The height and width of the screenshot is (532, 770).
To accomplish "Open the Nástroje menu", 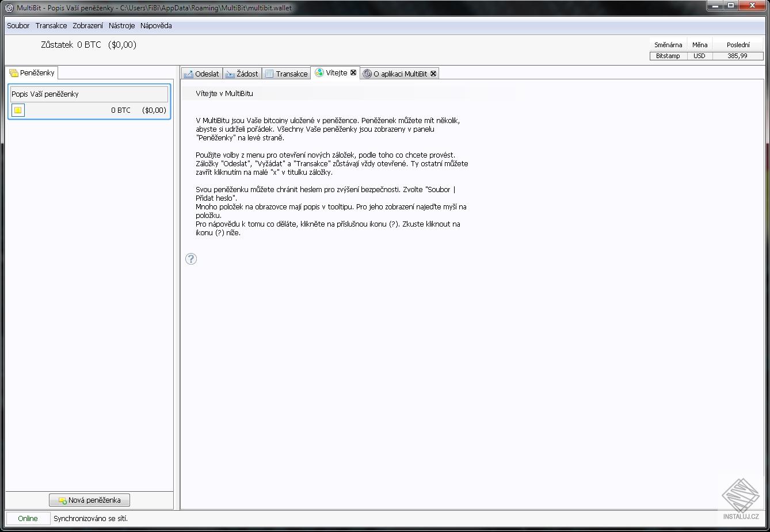I will (x=122, y=26).
